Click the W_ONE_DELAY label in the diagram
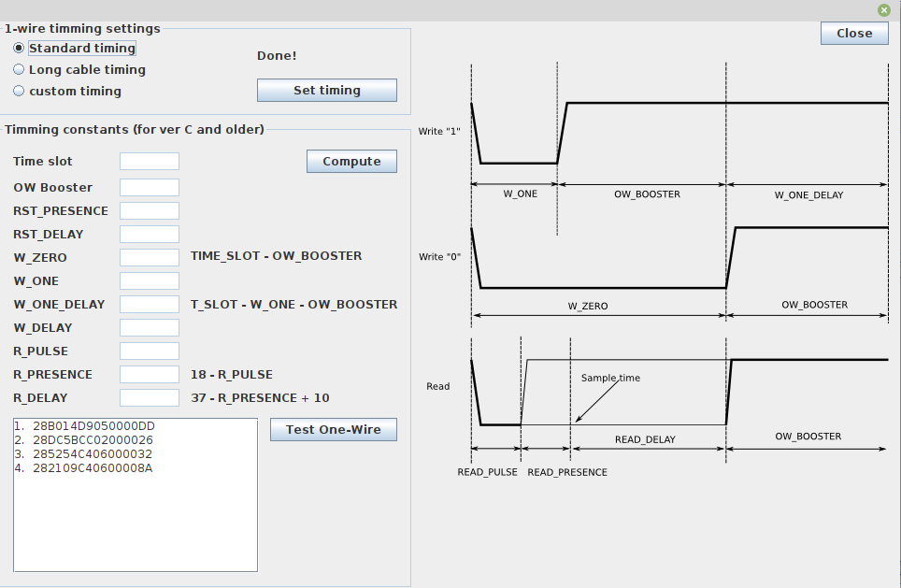This screenshot has height=588, width=901. 808,194
